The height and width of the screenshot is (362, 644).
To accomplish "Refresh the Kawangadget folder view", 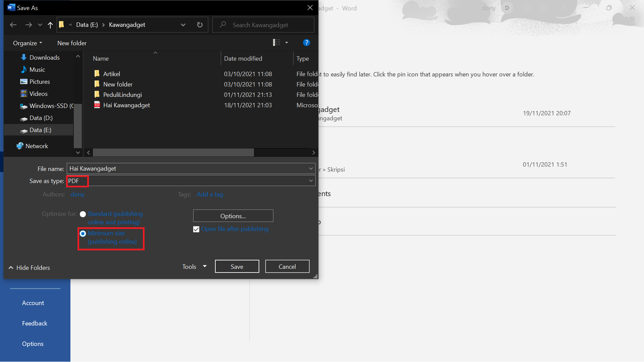I will click(x=200, y=25).
